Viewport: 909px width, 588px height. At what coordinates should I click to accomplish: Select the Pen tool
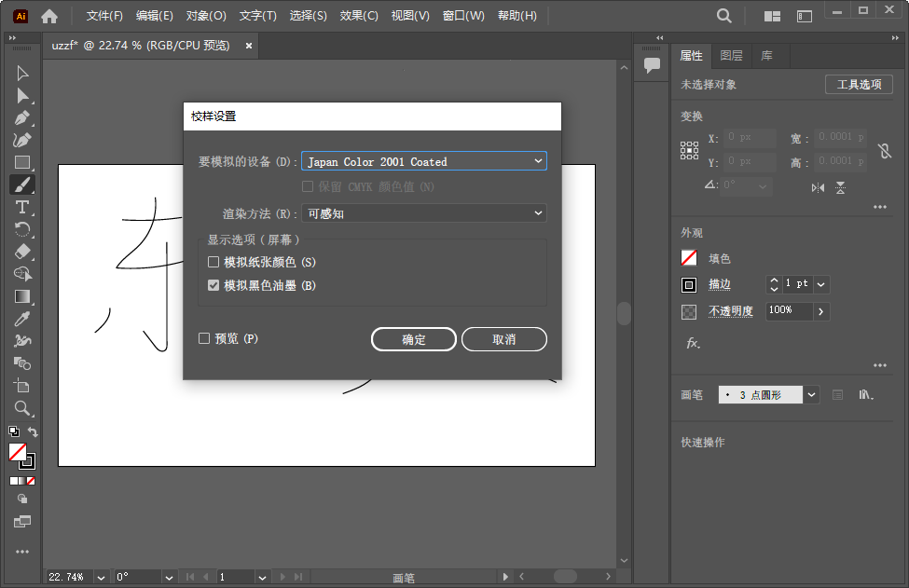22,117
